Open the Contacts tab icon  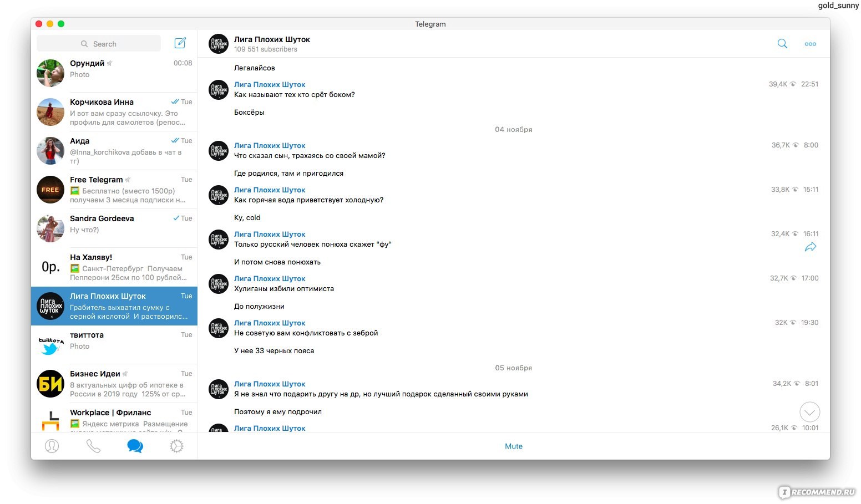(x=52, y=446)
